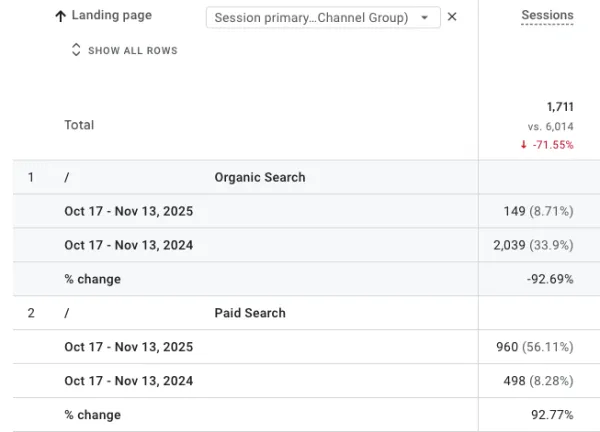Screen dimensions: 600x432
Task: Expand rows using the Show All Rows arrows icon
Action: 76,50
